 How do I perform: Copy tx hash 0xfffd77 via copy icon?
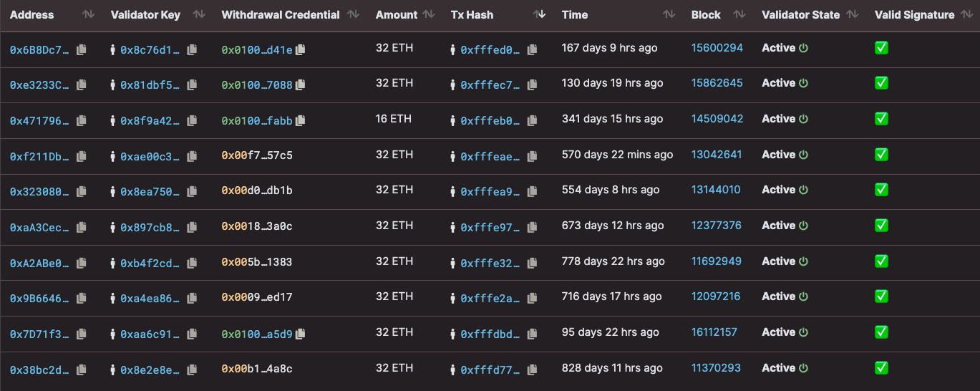(532, 370)
